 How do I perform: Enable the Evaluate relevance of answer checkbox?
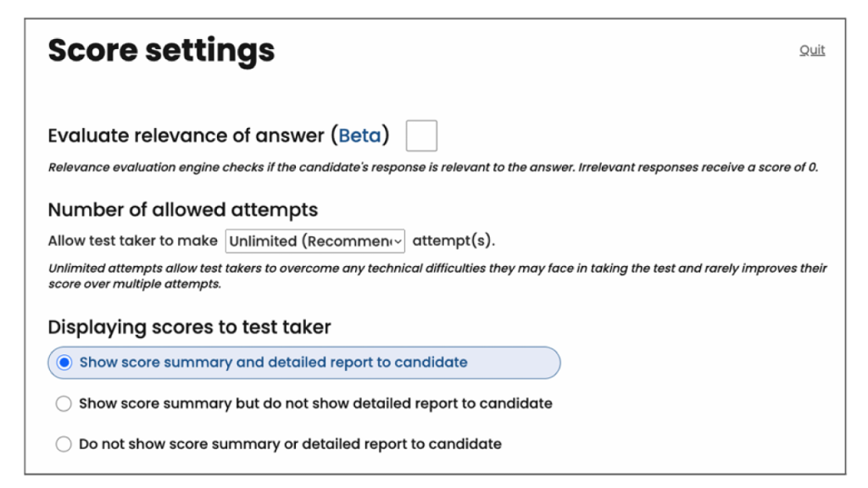421,136
